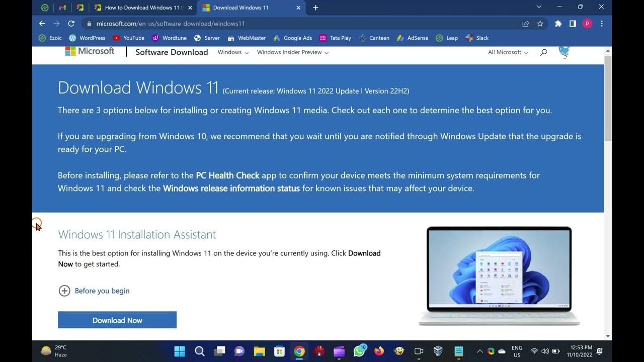644x362 pixels.
Task: Click the page vertical scrollbar
Action: click(608, 98)
